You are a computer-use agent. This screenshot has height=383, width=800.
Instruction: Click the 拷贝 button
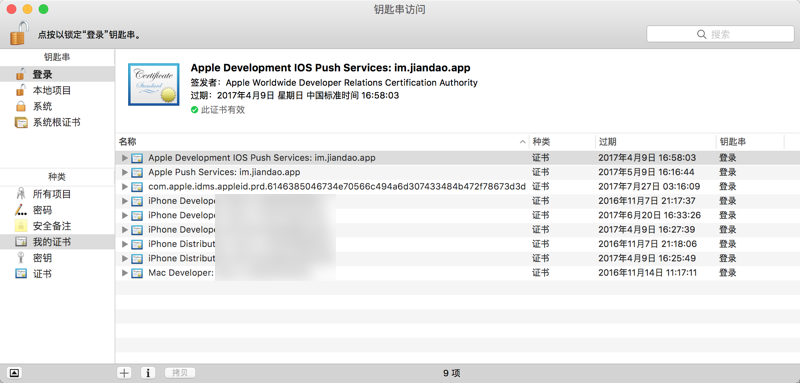click(180, 373)
